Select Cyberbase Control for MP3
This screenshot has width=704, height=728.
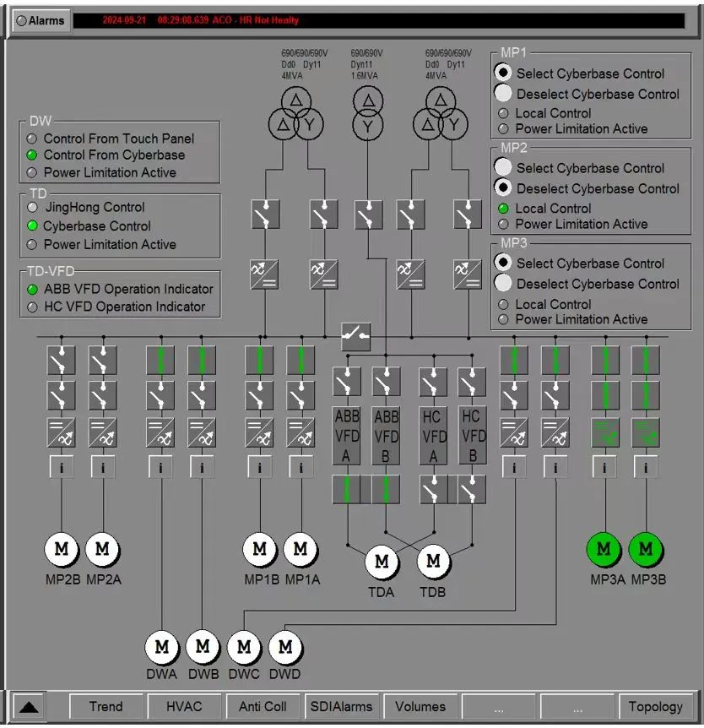tap(503, 263)
